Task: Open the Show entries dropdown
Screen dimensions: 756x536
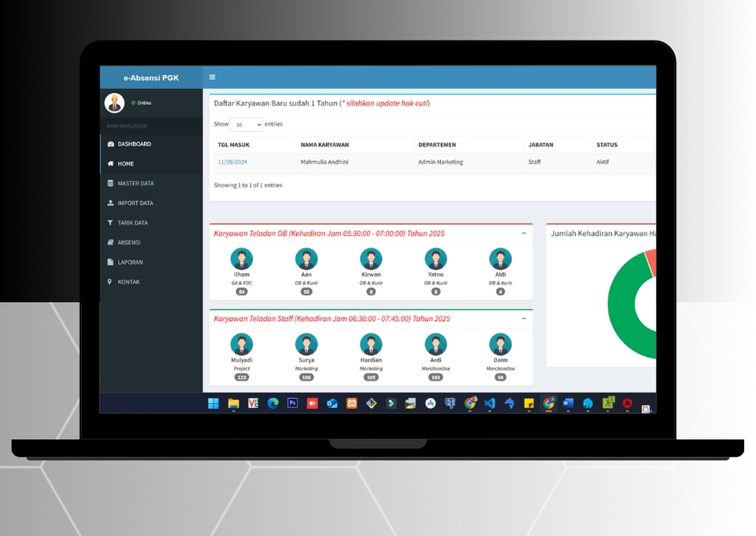Action: coord(246,125)
